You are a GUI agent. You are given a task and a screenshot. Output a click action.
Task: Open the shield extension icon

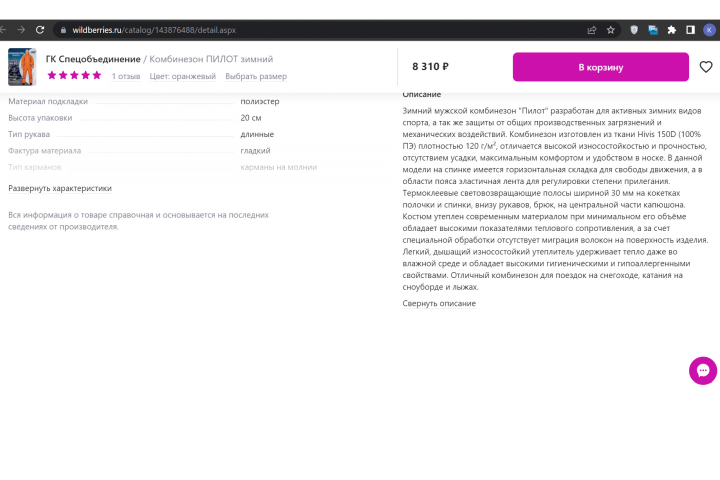[x=634, y=30]
